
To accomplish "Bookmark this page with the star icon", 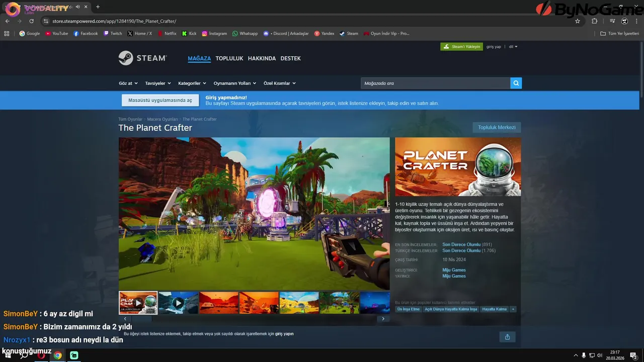I will click(578, 21).
